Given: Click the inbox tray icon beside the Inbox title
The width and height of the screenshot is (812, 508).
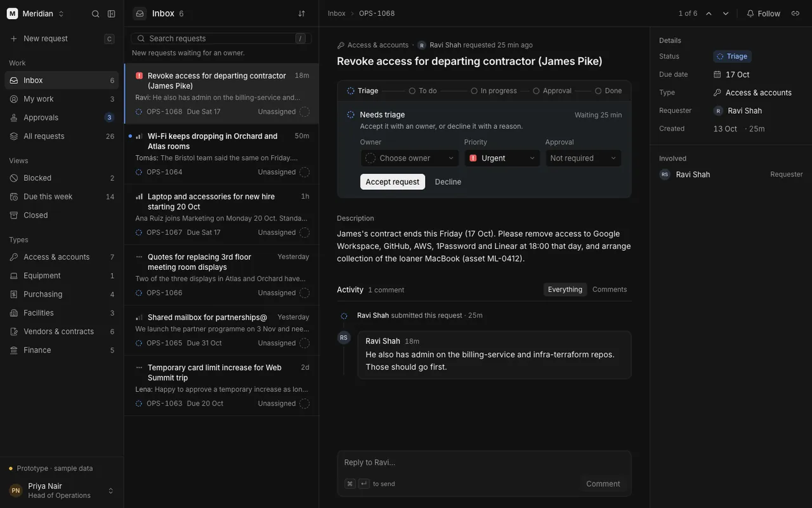Looking at the screenshot, I should 140,13.
